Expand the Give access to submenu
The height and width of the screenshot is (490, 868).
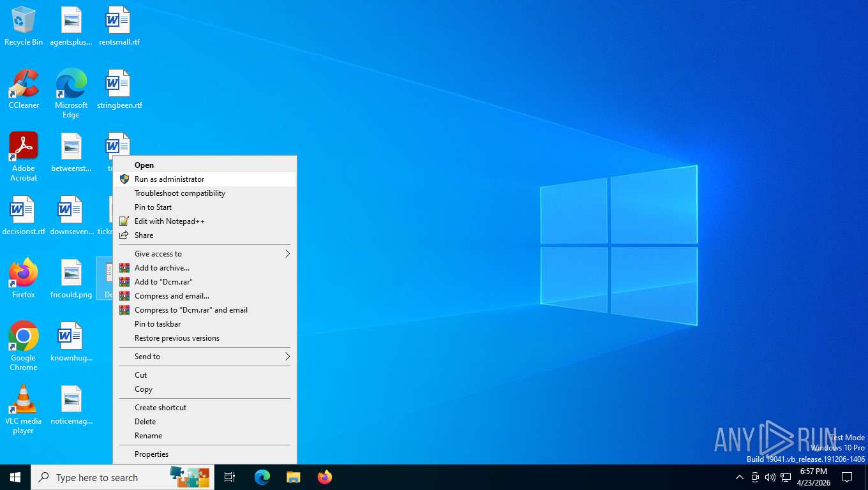(x=205, y=254)
